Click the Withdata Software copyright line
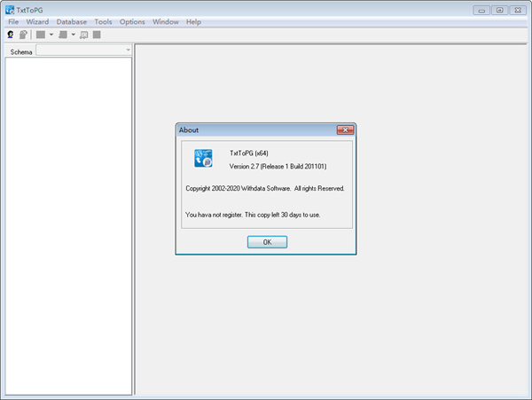 click(265, 188)
